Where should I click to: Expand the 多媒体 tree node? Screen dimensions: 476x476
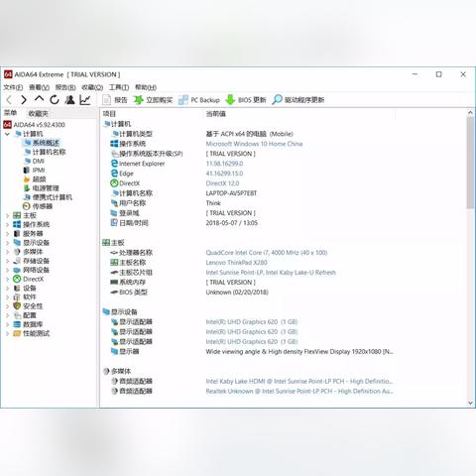(7, 252)
